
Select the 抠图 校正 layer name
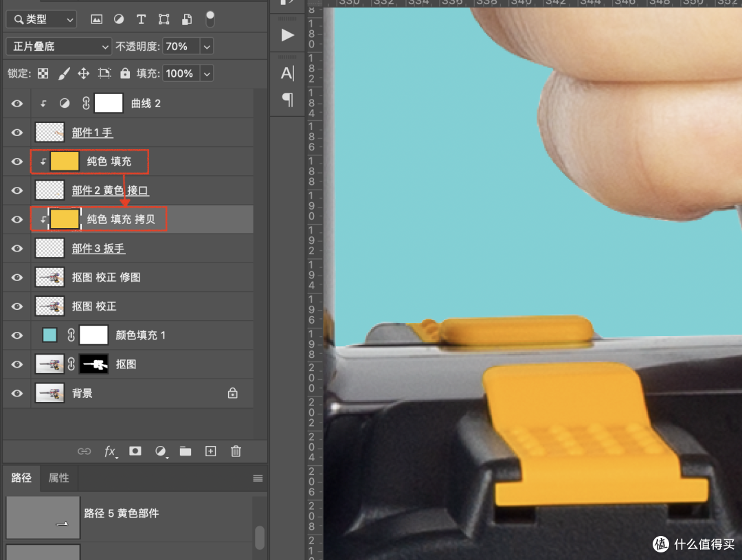tap(94, 306)
